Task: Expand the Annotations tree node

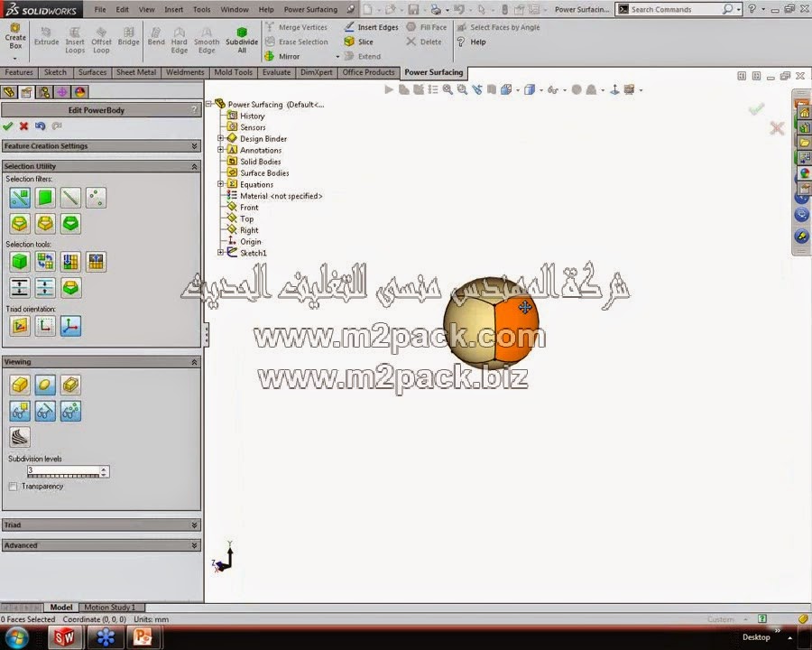Action: coord(220,150)
